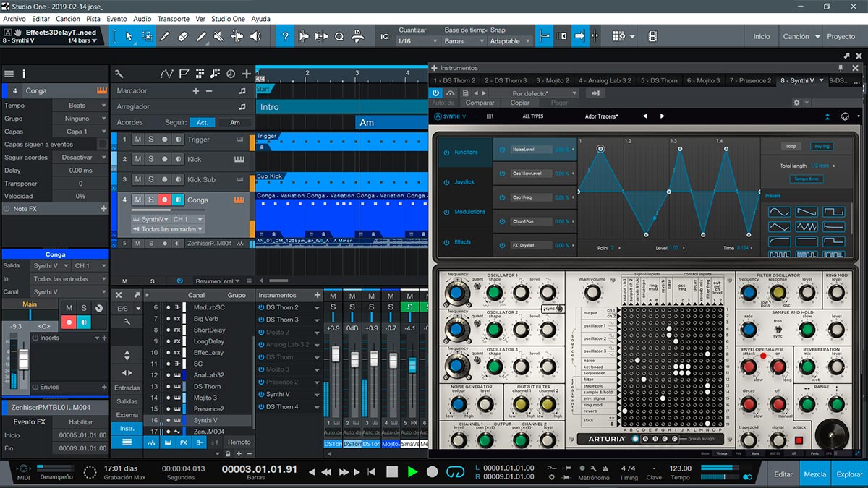The image size is (868, 488).
Task: Mute the Kick track
Action: click(138, 159)
